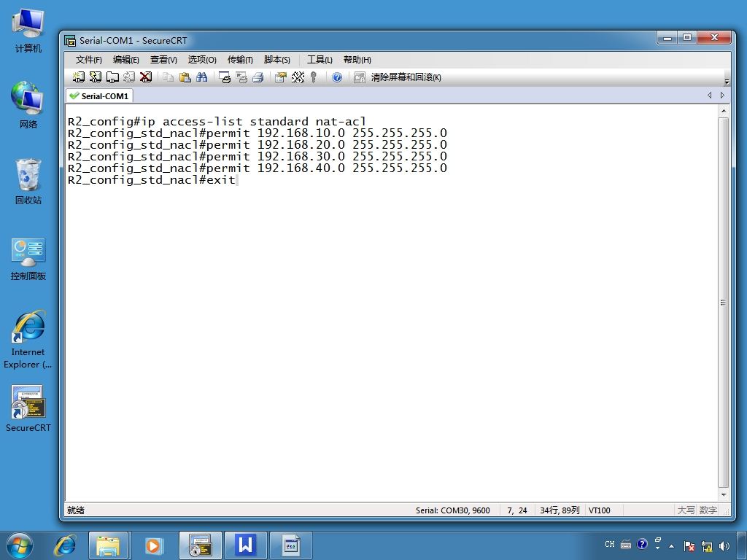Click the 'R2_config_std_nacl#exit' line
The height and width of the screenshot is (560, 747).
152,180
